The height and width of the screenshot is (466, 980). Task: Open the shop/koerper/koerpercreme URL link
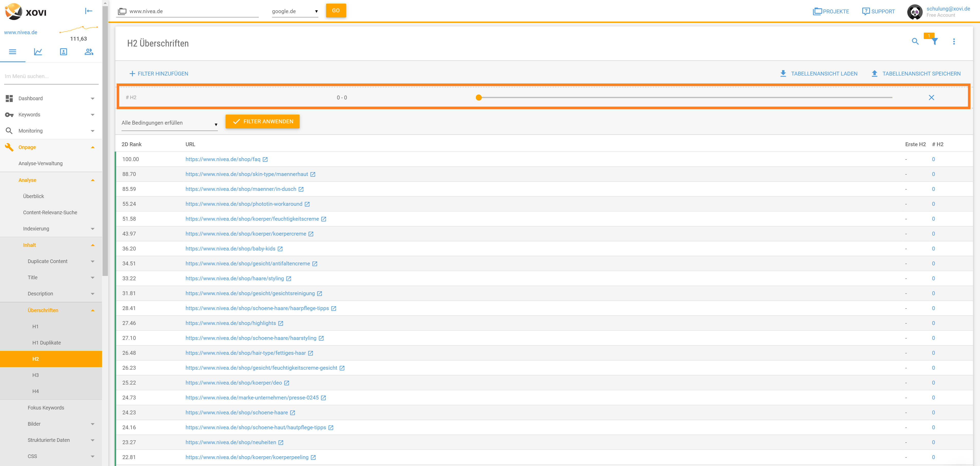click(x=246, y=234)
